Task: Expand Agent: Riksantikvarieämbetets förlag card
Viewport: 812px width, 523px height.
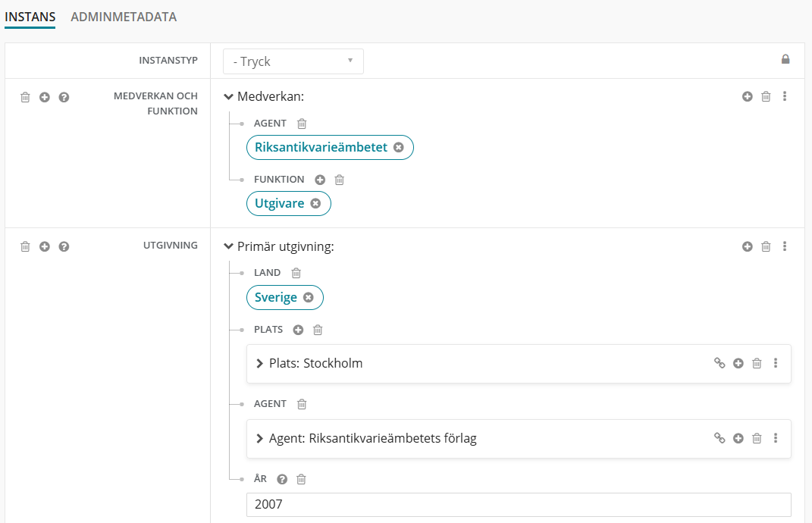Action: coord(260,439)
